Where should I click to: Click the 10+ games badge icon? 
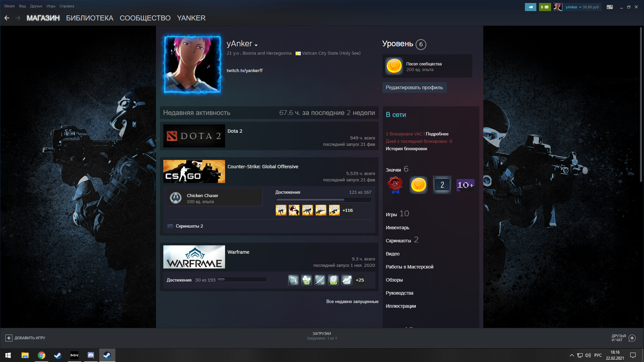point(465,184)
